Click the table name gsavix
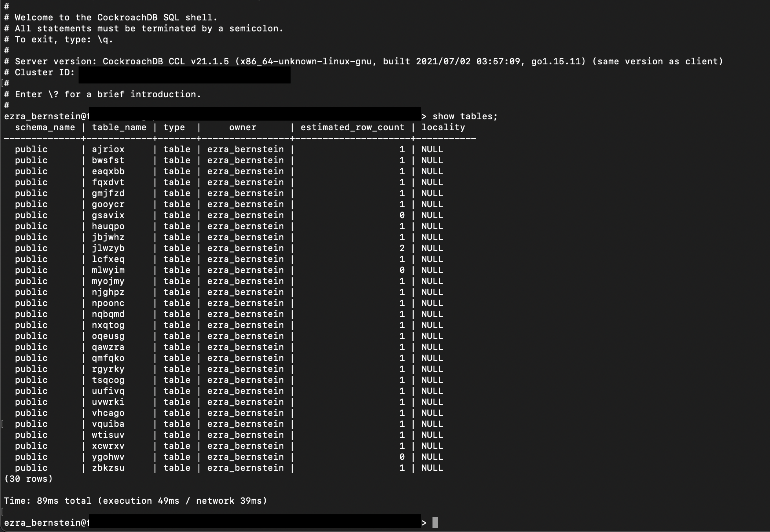Image resolution: width=770 pixels, height=532 pixels. click(108, 215)
